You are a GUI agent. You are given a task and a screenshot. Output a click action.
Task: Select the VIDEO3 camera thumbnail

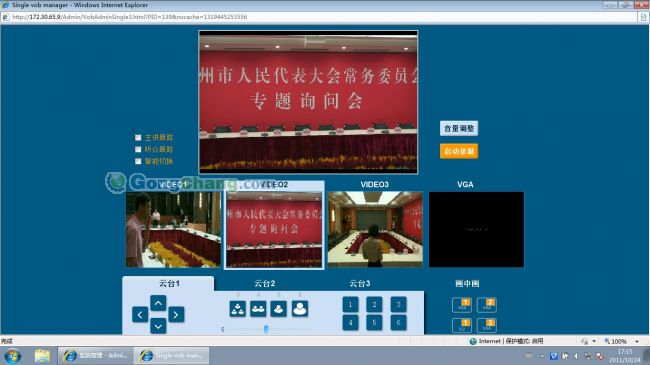tap(375, 229)
